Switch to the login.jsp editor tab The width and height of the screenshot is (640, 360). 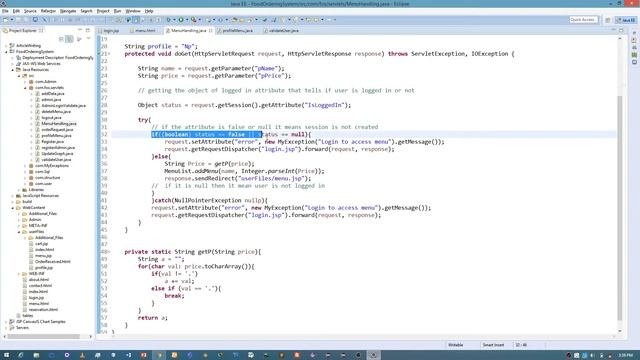[111, 31]
